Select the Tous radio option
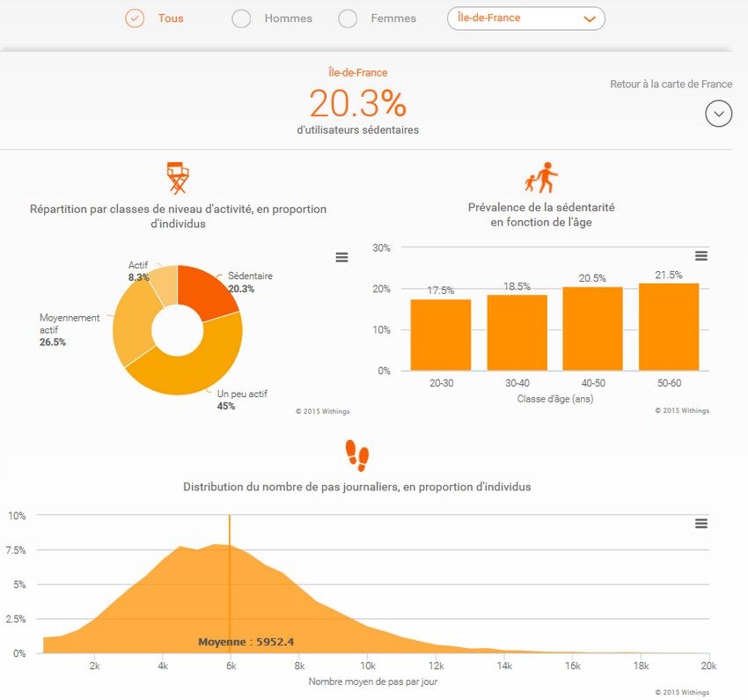The image size is (748, 700). tap(135, 18)
